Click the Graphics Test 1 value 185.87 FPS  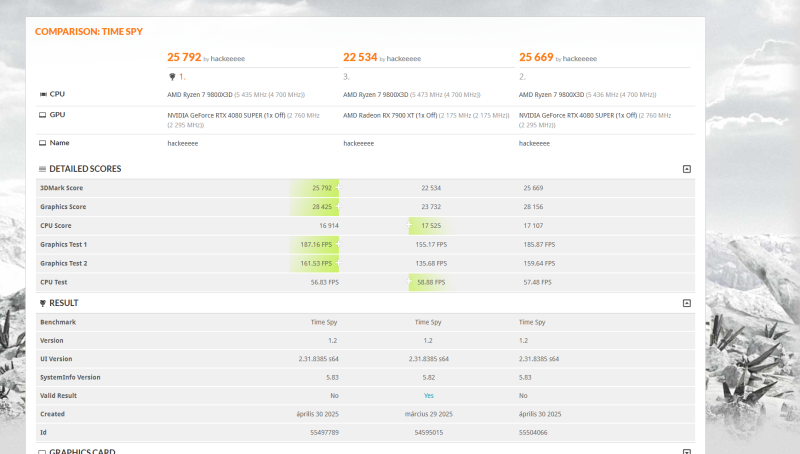point(539,244)
